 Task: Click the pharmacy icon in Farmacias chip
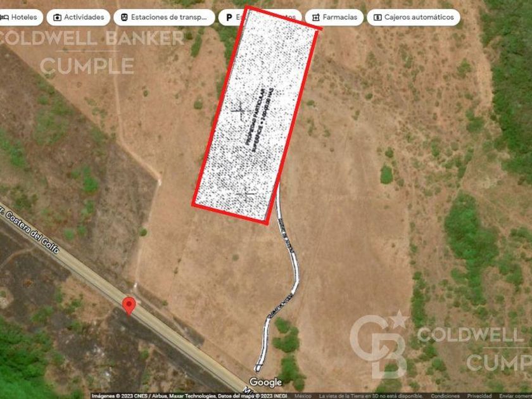pyautogui.click(x=316, y=17)
